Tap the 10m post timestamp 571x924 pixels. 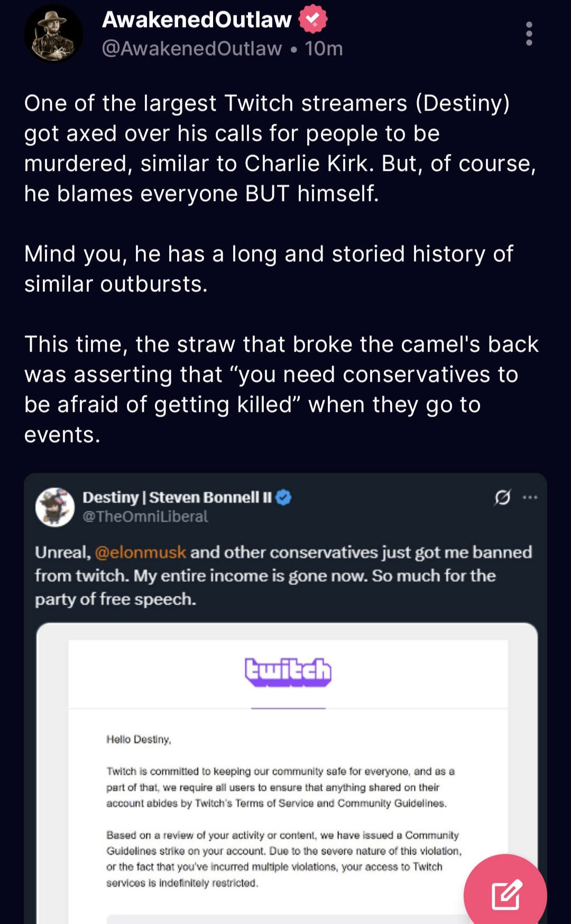tap(324, 49)
